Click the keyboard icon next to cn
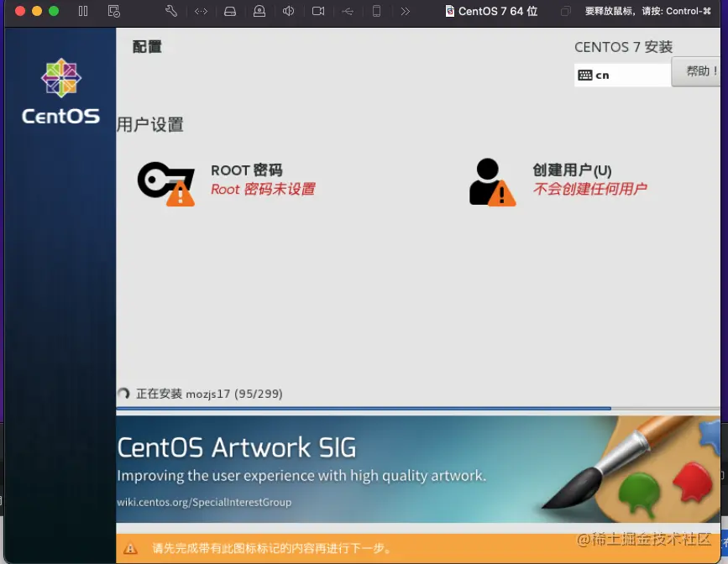The image size is (728, 564). tap(585, 76)
